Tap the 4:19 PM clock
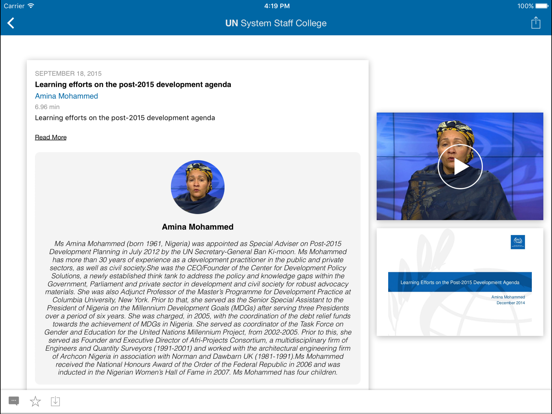Viewport: 552px width, 414px height. pyautogui.click(x=277, y=6)
